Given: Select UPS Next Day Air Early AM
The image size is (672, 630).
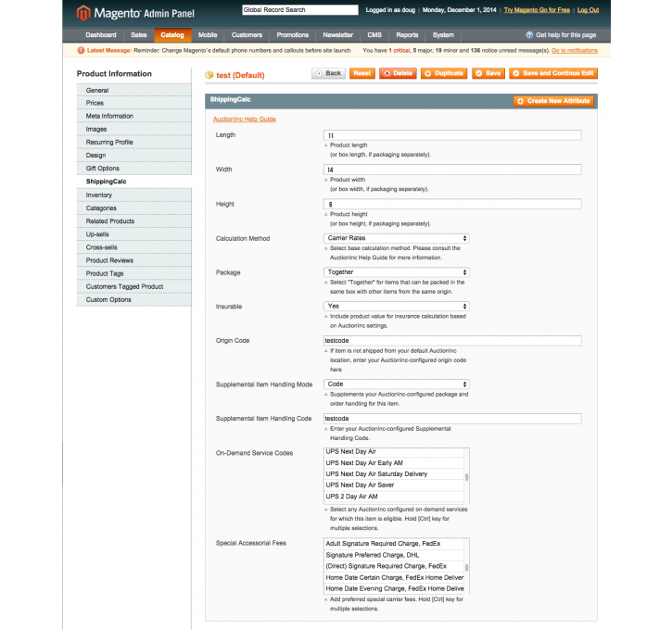Looking at the screenshot, I should click(x=394, y=463).
